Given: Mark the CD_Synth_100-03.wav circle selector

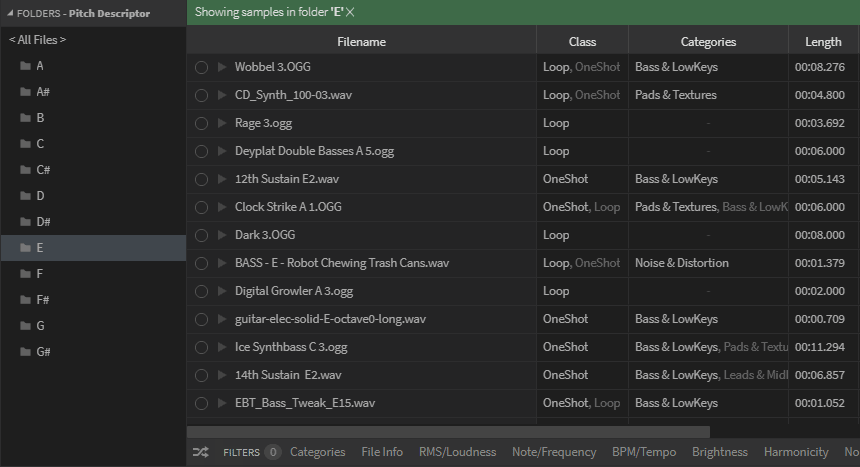Looking at the screenshot, I should tap(201, 95).
